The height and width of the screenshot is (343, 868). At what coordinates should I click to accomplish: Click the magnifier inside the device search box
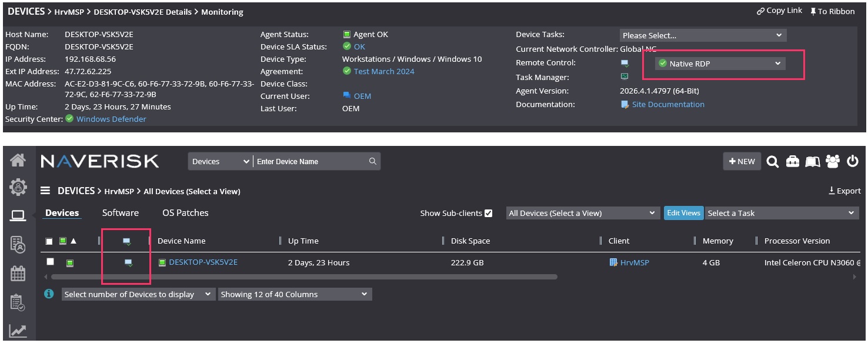(372, 161)
